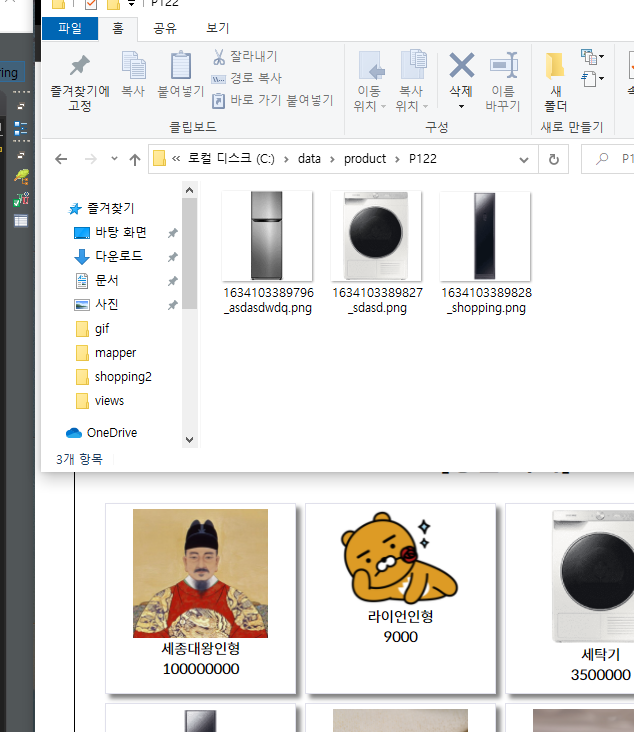Select 다운로드 (Downloads) in sidebar
The height and width of the screenshot is (732, 634).
tap(119, 256)
